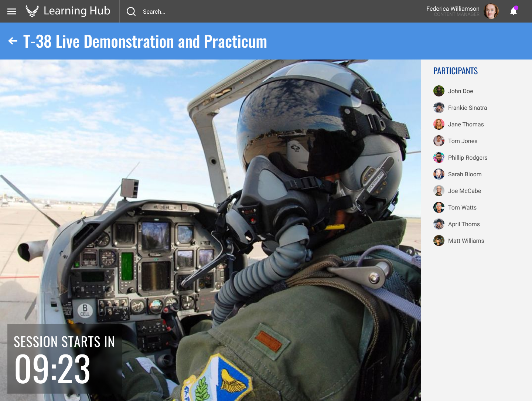Select participant name Sarah Bloom
532x401 pixels.
click(465, 174)
